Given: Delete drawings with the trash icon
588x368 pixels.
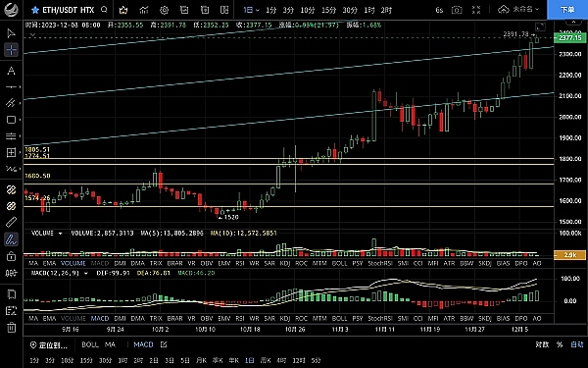Looking at the screenshot, I should (11, 328).
